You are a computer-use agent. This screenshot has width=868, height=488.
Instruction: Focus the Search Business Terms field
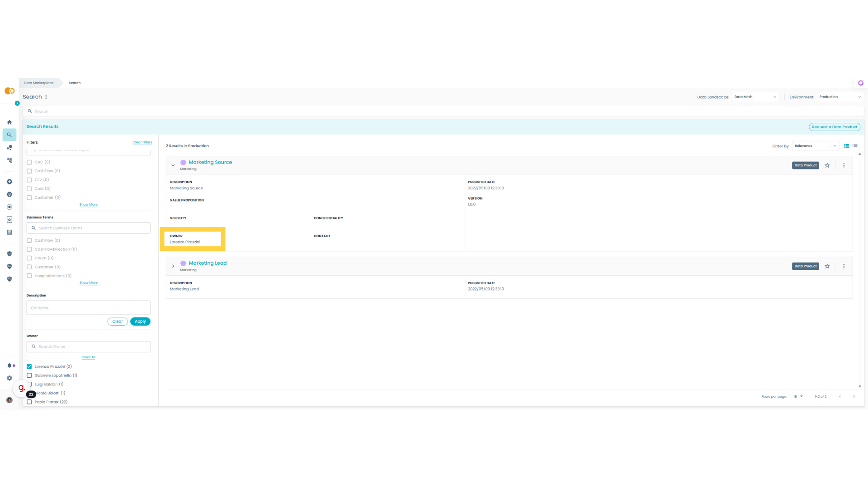tap(89, 228)
